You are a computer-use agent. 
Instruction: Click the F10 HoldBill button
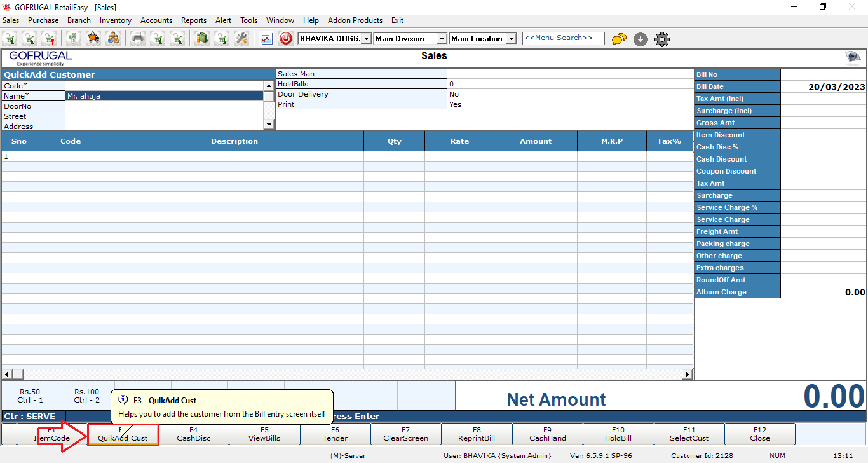click(618, 434)
